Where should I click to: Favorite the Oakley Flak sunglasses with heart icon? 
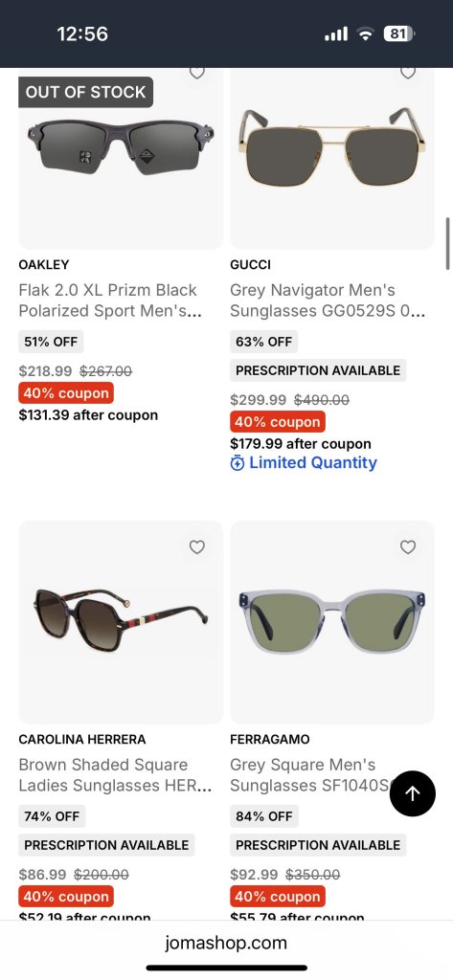point(197,73)
